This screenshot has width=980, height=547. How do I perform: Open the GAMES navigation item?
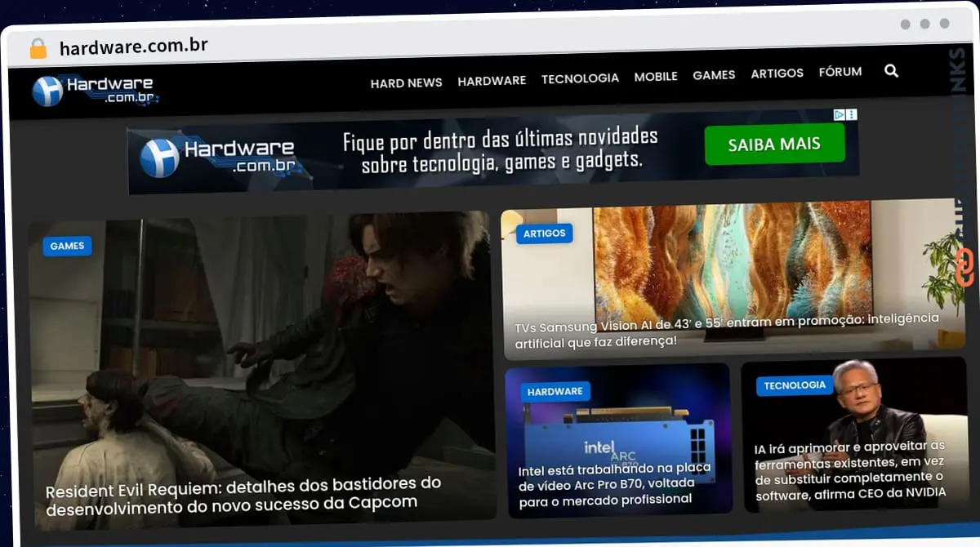tap(714, 74)
